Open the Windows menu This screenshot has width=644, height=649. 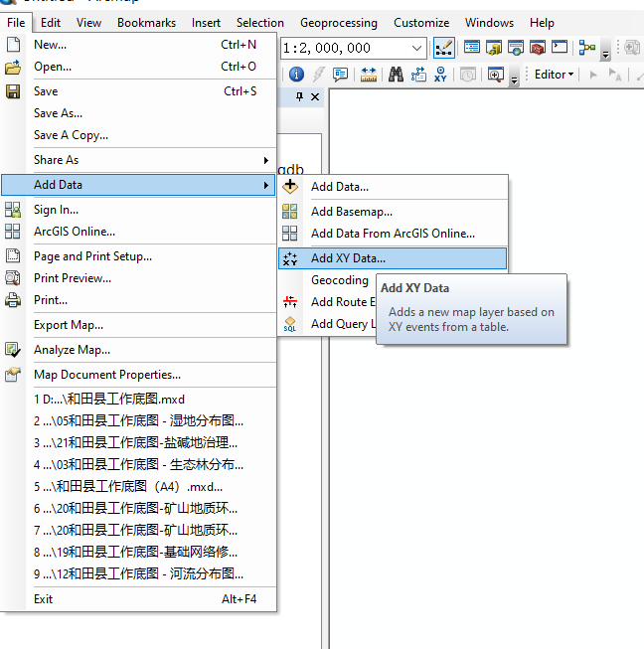pyautogui.click(x=489, y=23)
